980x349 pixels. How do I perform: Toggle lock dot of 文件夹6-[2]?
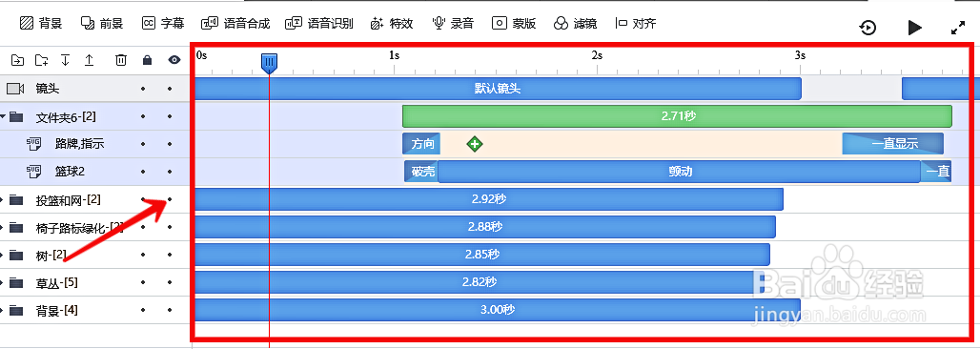(143, 117)
